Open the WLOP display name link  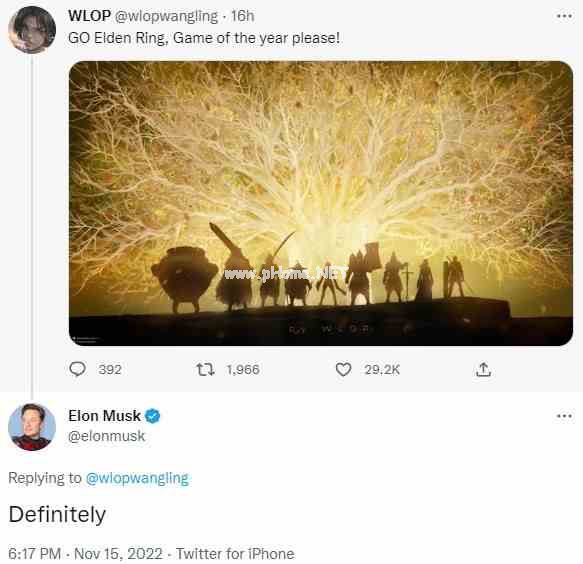[89, 16]
